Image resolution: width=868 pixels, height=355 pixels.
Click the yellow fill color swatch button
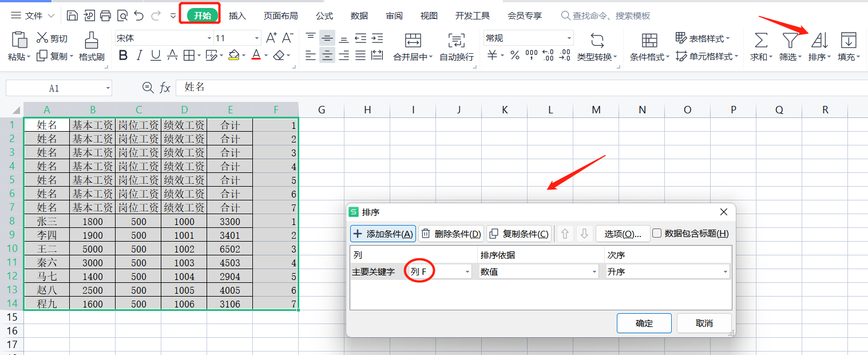pos(233,56)
